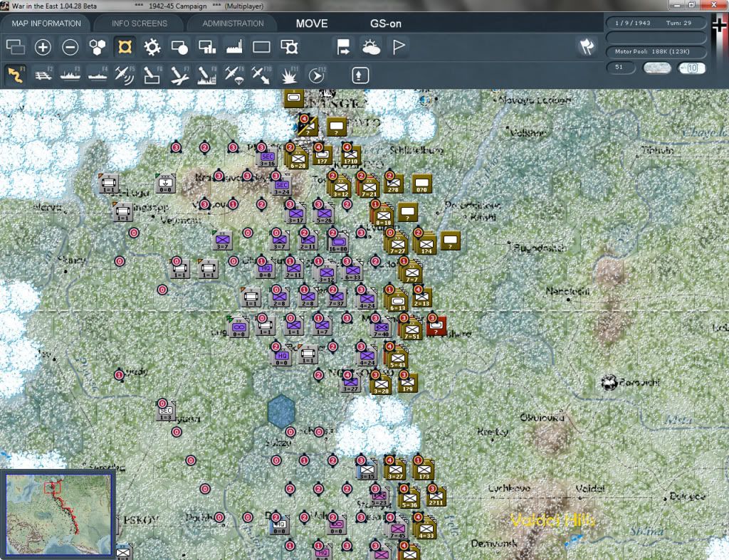Select the Soviet 8=18 unit stack
729x560 pixels.
click(383, 216)
